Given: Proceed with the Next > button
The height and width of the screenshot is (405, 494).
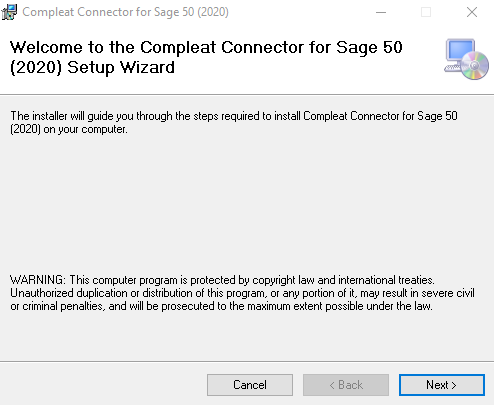Looking at the screenshot, I should (441, 385).
